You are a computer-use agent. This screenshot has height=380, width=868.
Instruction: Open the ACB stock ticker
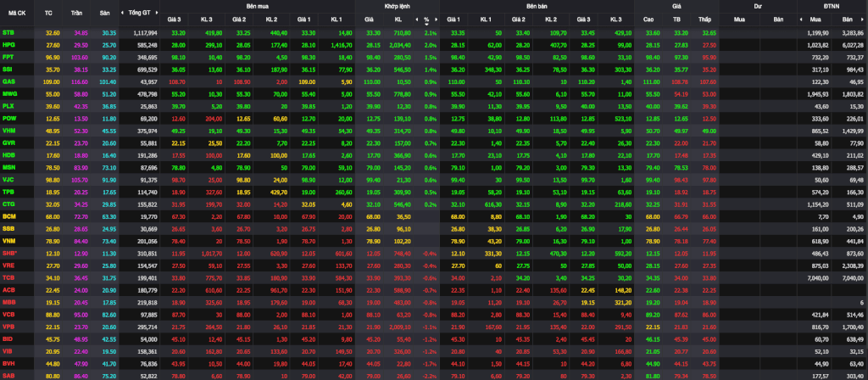8,289
